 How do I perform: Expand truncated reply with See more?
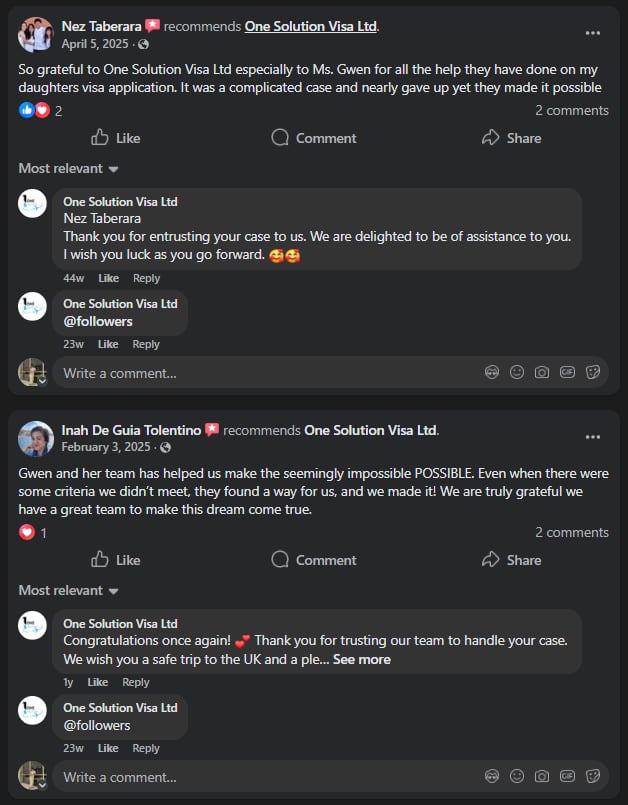click(x=361, y=660)
